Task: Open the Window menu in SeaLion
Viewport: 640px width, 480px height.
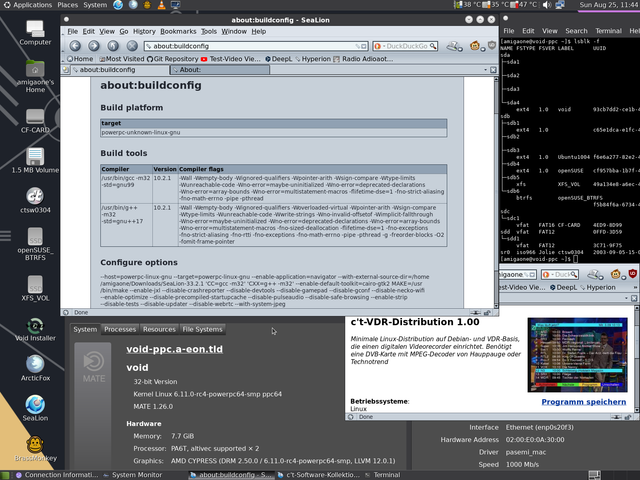Action: pos(234,31)
